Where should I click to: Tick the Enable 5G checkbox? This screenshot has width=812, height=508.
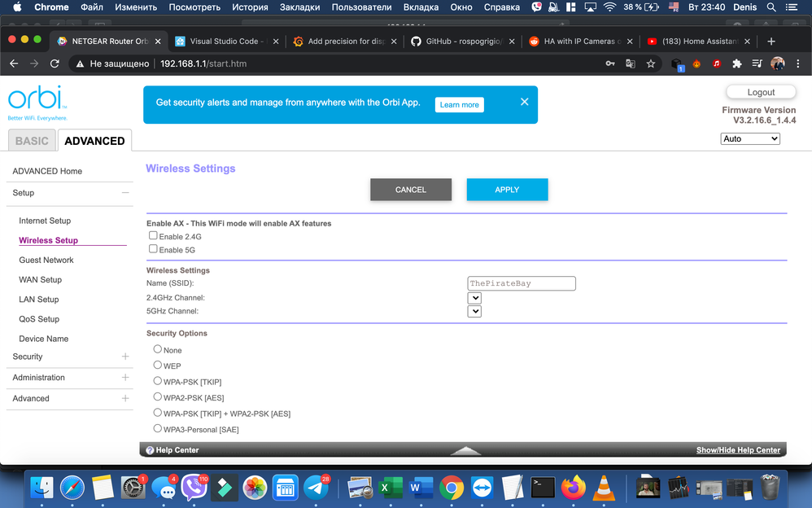point(154,249)
